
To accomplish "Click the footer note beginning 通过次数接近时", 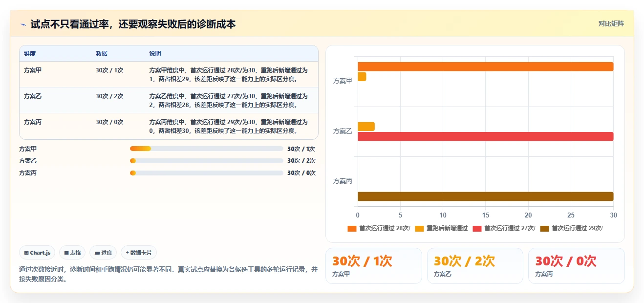I will coord(169,274).
